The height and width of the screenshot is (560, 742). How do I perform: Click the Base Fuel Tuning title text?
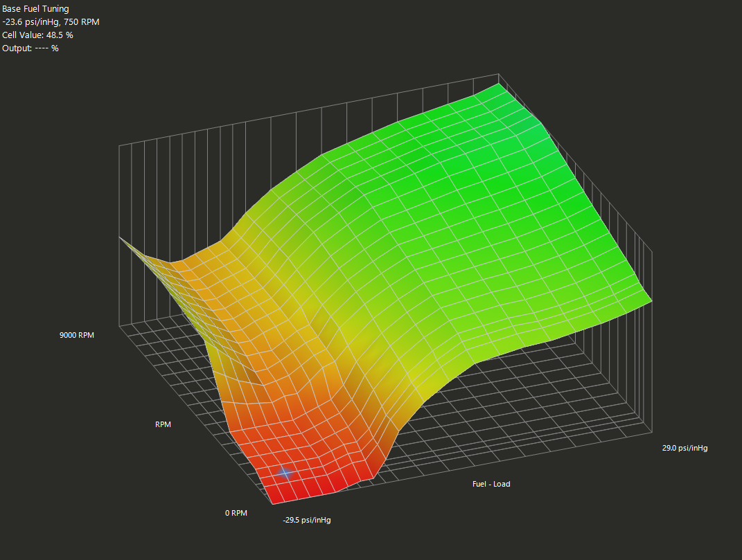[x=35, y=9]
